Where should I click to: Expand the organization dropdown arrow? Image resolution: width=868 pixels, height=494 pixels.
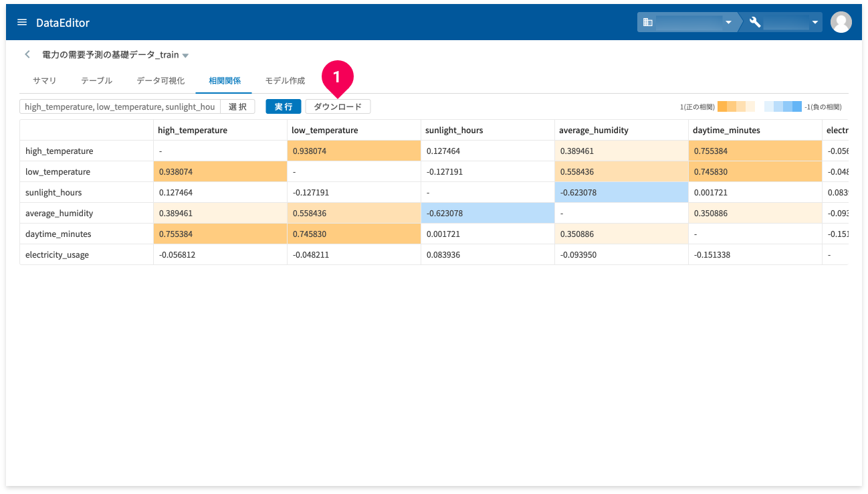(x=728, y=23)
